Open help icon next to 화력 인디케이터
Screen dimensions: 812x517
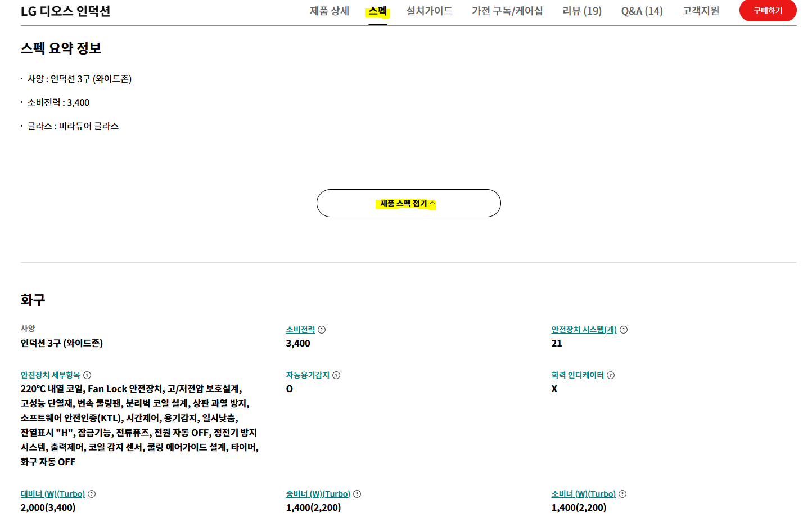[x=611, y=375]
